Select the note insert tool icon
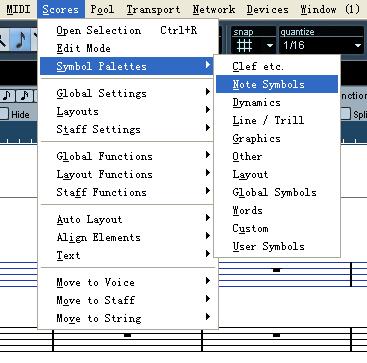Viewport: 367px width, 363px height. (21, 40)
